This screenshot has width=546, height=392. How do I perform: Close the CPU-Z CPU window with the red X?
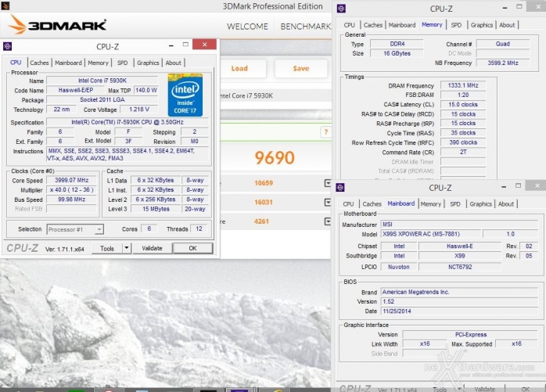click(x=204, y=45)
